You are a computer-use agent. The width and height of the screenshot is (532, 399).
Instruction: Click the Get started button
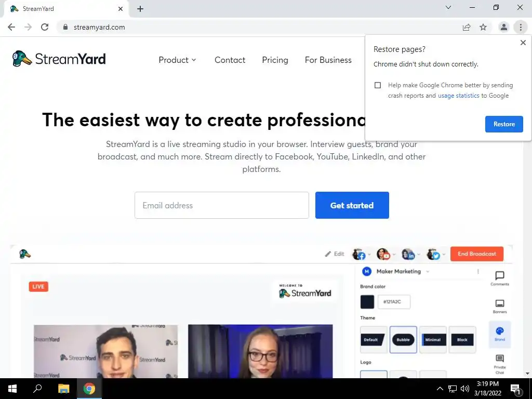pos(352,205)
